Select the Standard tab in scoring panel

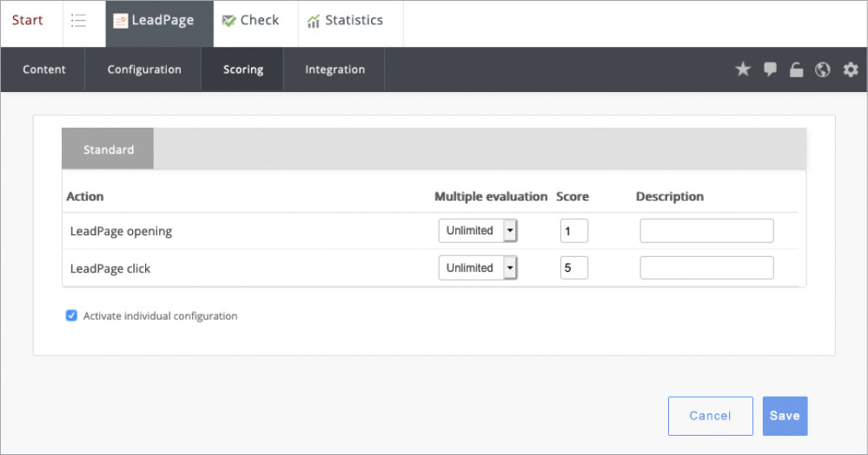point(109,149)
